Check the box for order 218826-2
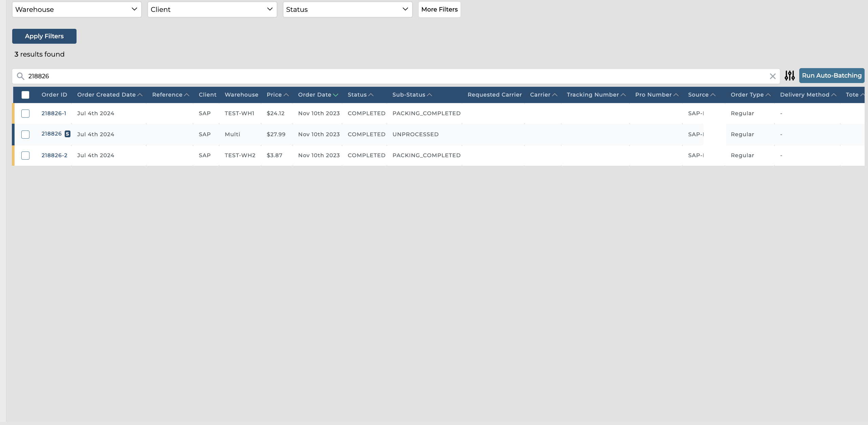This screenshot has height=425, width=868. click(25, 156)
